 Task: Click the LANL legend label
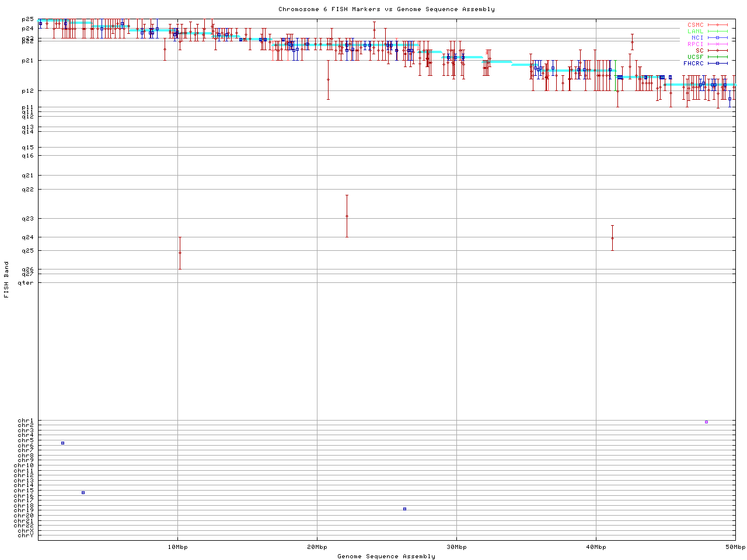click(x=695, y=32)
